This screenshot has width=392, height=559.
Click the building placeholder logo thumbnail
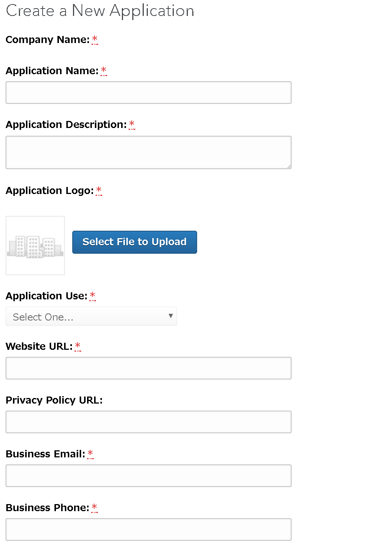35,246
